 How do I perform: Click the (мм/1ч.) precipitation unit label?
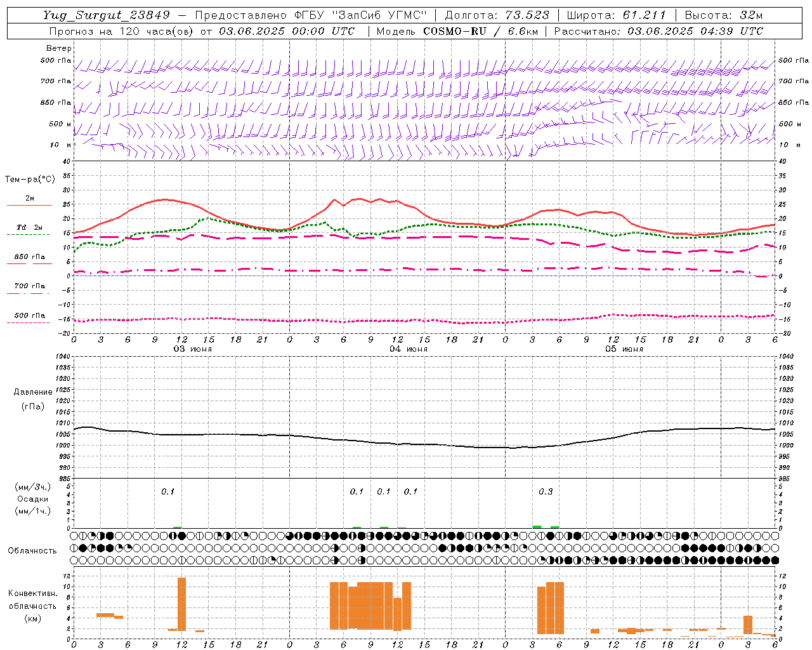pos(33,511)
